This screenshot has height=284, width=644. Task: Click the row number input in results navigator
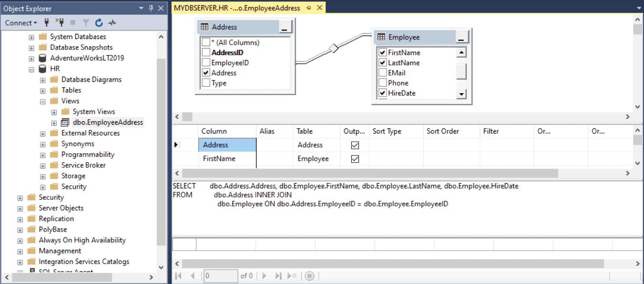[221, 275]
